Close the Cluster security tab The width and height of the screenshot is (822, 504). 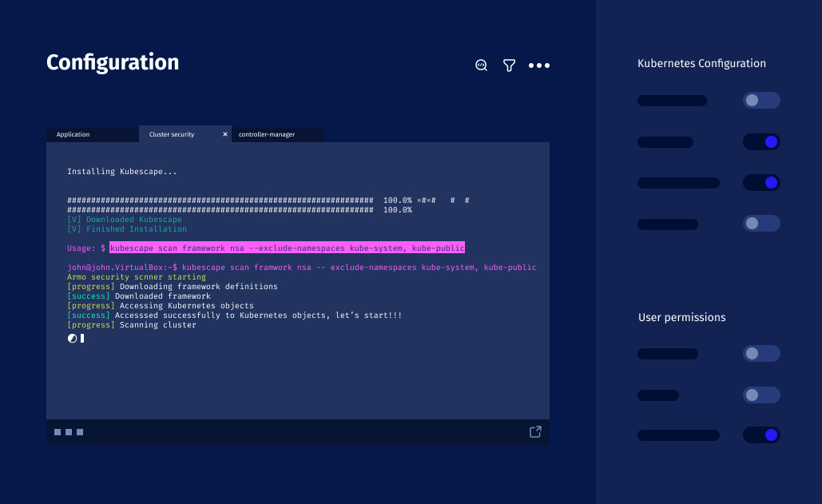click(x=225, y=134)
